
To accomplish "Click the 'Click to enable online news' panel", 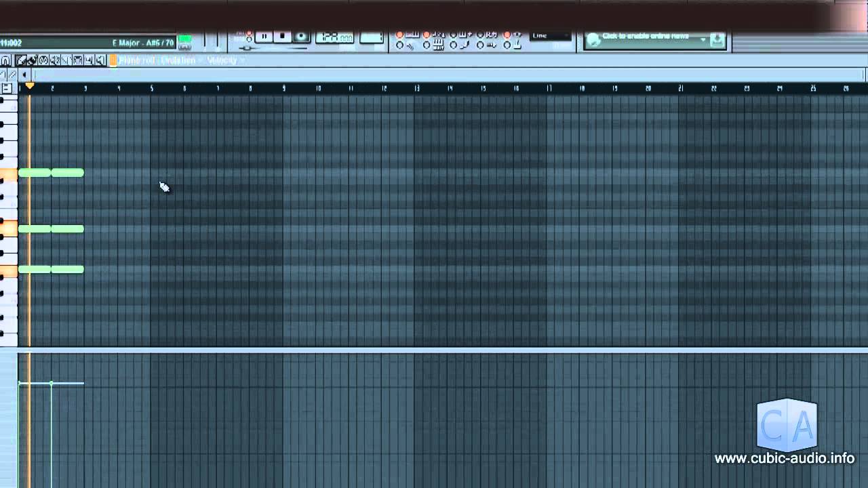I will pos(655,41).
